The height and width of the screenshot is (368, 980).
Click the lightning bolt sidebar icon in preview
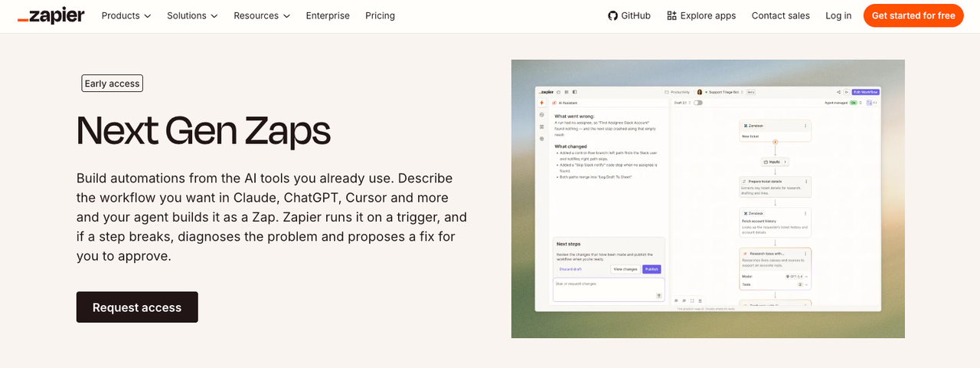coord(541,103)
